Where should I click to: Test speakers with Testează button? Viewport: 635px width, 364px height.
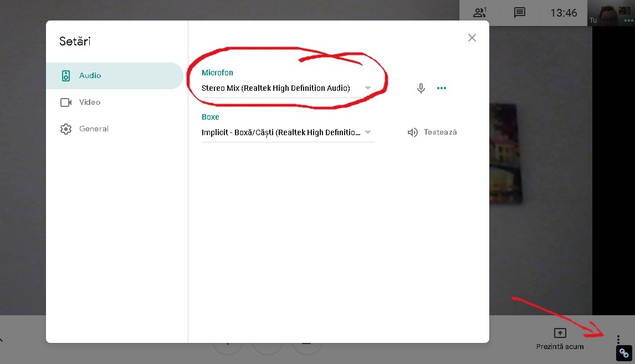[432, 132]
